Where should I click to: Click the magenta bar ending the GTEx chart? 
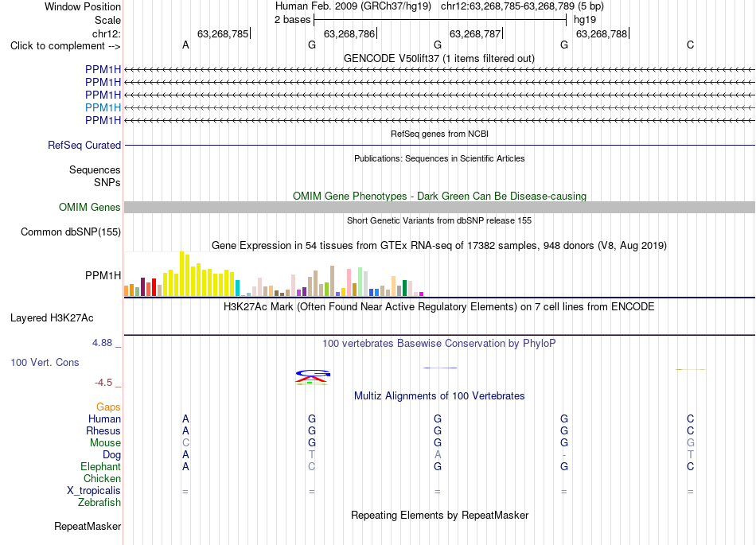(x=422, y=294)
